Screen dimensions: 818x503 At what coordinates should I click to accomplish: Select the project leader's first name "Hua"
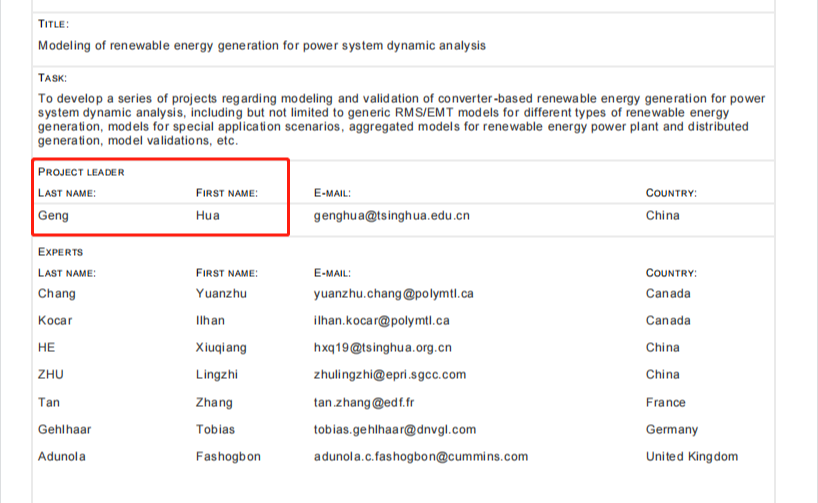(207, 215)
